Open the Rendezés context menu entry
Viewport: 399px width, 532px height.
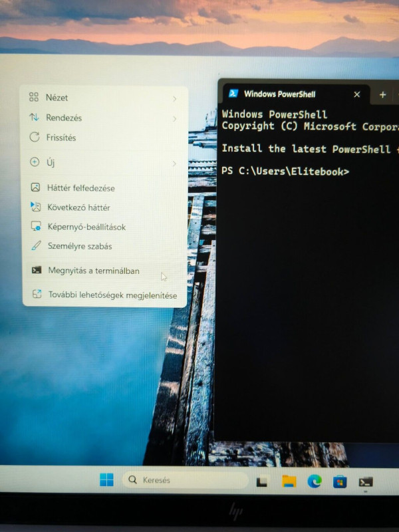[104, 118]
